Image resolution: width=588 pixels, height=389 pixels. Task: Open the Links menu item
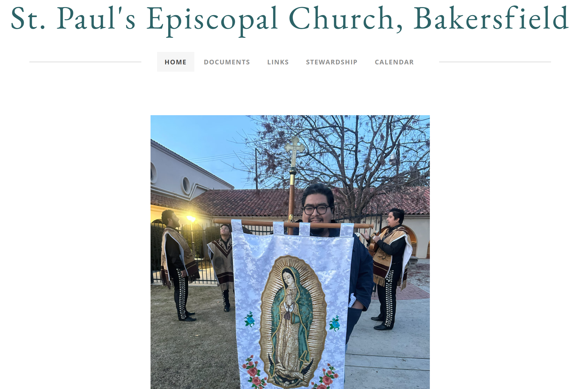point(278,62)
